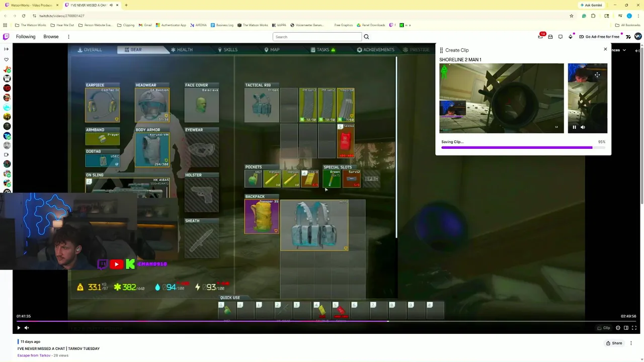Collapse chat panel arrow on the right
Image resolution: width=644 pixels, height=362 pixels.
pos(637,50)
